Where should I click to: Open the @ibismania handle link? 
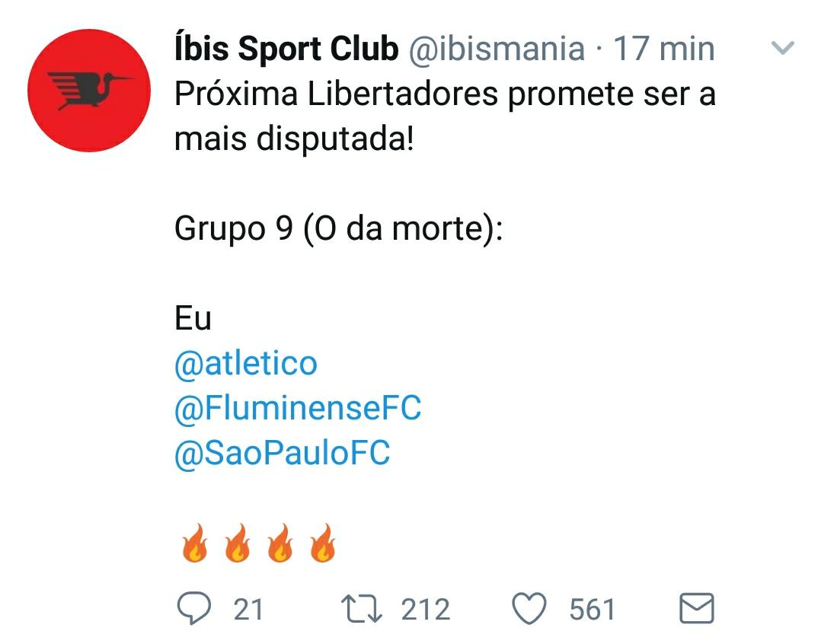497,49
